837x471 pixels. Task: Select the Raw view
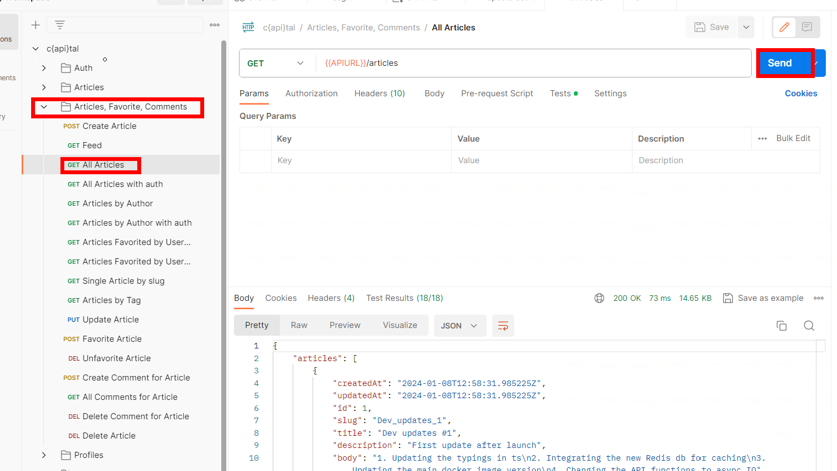click(299, 325)
